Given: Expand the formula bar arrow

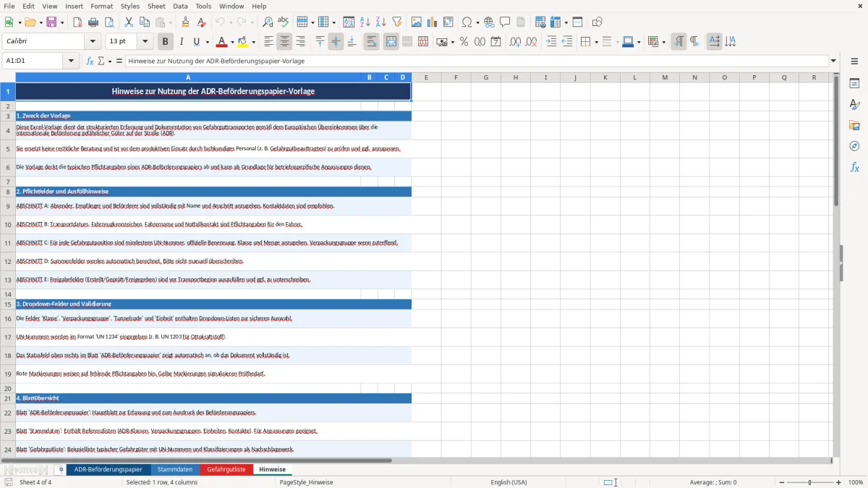Looking at the screenshot, I should tap(833, 61).
